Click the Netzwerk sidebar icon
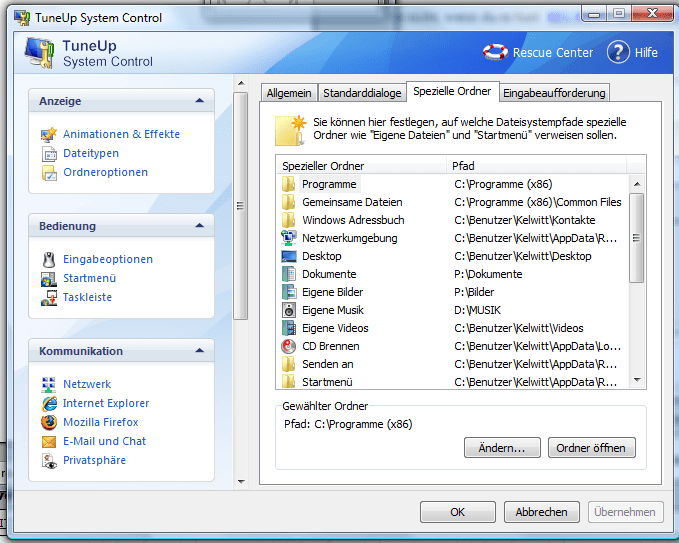The height and width of the screenshot is (543, 679). (x=49, y=384)
